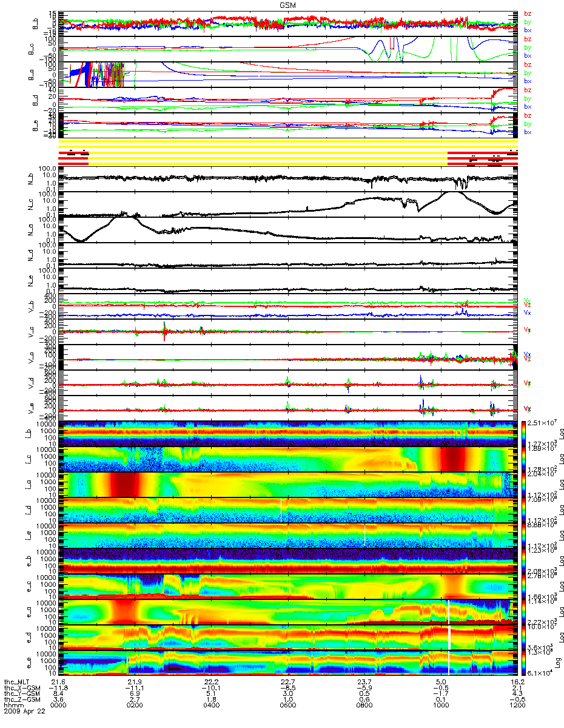Click the N_e density panel label

pos(30,281)
